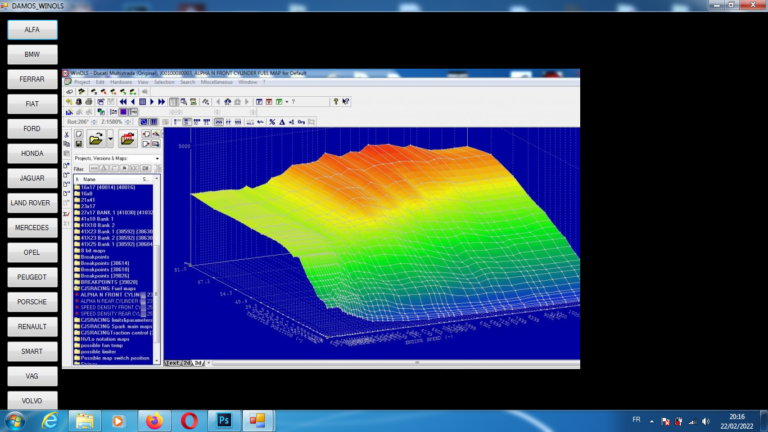Click the blue home up-arrow icon
The width and height of the screenshot is (768, 432).
(227, 101)
